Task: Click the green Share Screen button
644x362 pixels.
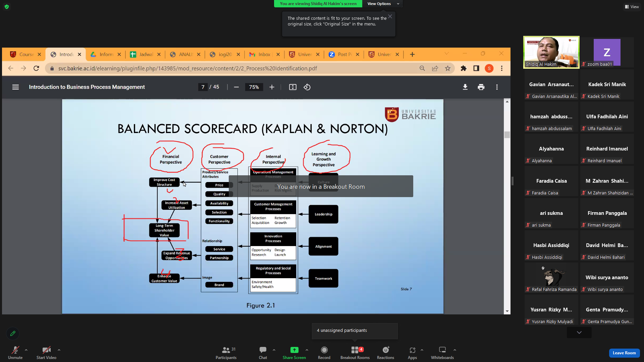Action: pyautogui.click(x=294, y=353)
